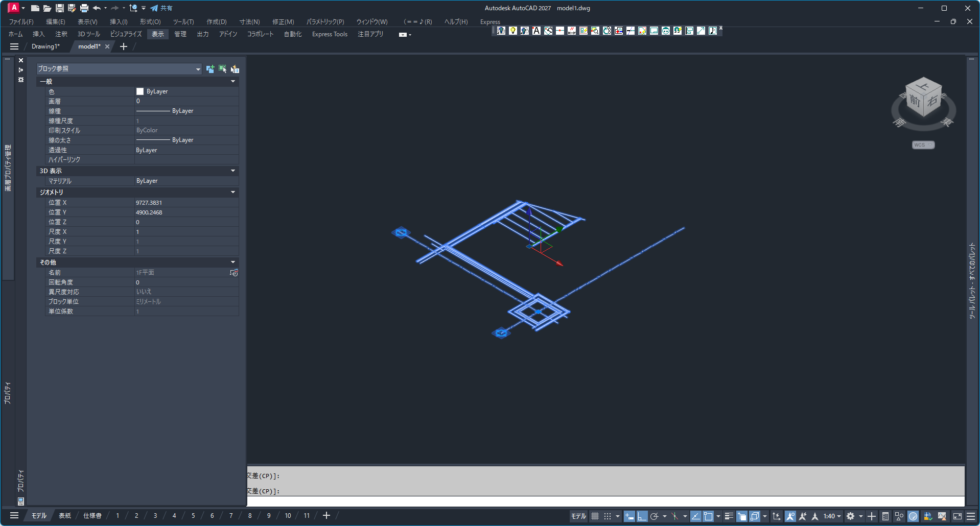Open the workspace switching gear icon
The height and width of the screenshot is (526, 980).
[x=850, y=516]
